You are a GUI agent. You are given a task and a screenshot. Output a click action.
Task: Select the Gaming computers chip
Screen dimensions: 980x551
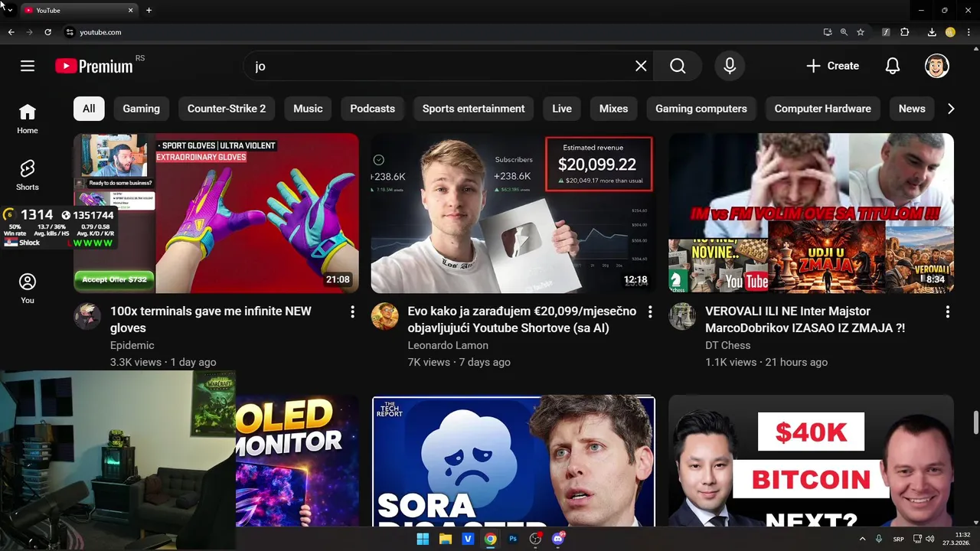pyautogui.click(x=701, y=109)
